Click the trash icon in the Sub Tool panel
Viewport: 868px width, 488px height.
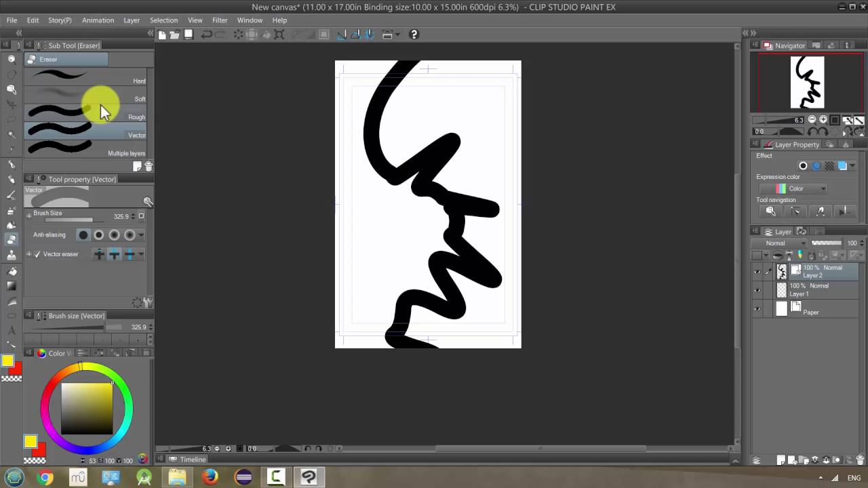tap(149, 166)
